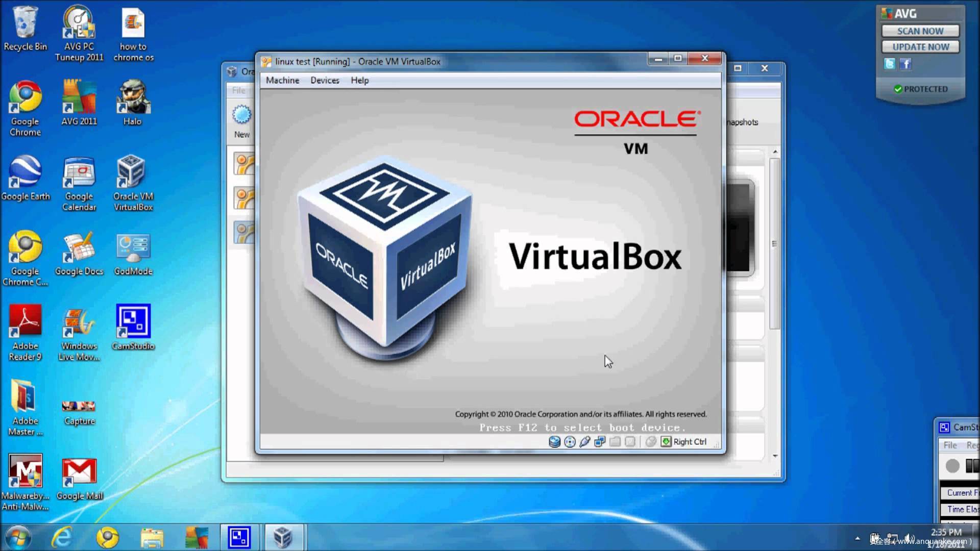Click the CamStudio record button
Screen dimensions: 980x551
point(952,466)
